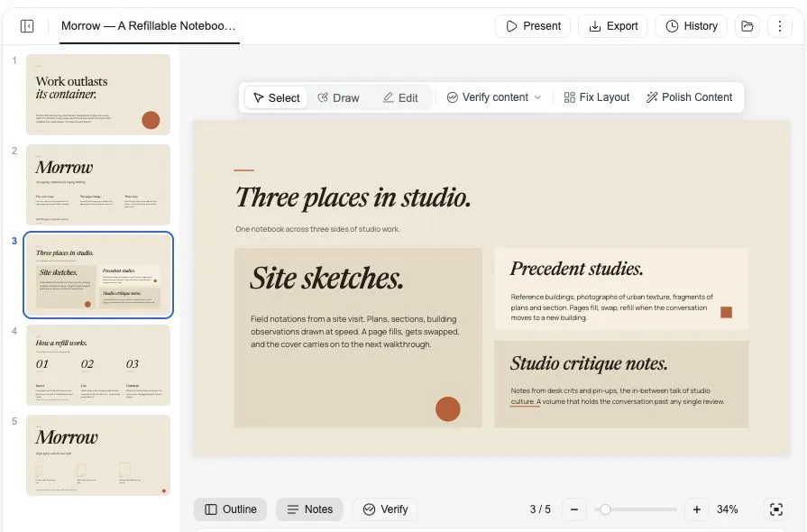Click the 3 / 5 slide counter
This screenshot has width=807, height=532.
[x=540, y=509]
